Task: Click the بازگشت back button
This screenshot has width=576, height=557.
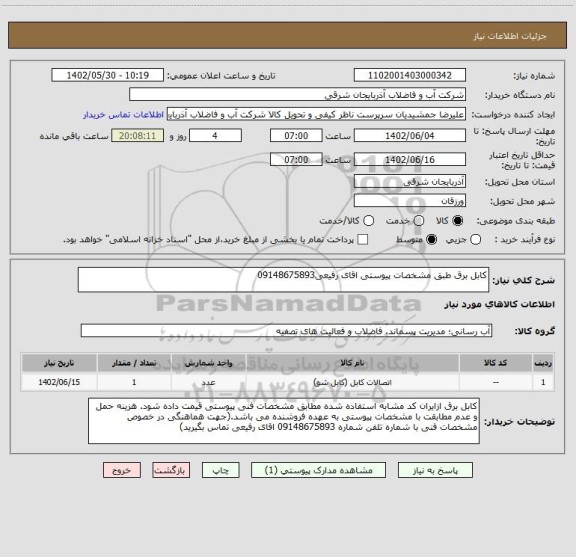Action: point(171,470)
